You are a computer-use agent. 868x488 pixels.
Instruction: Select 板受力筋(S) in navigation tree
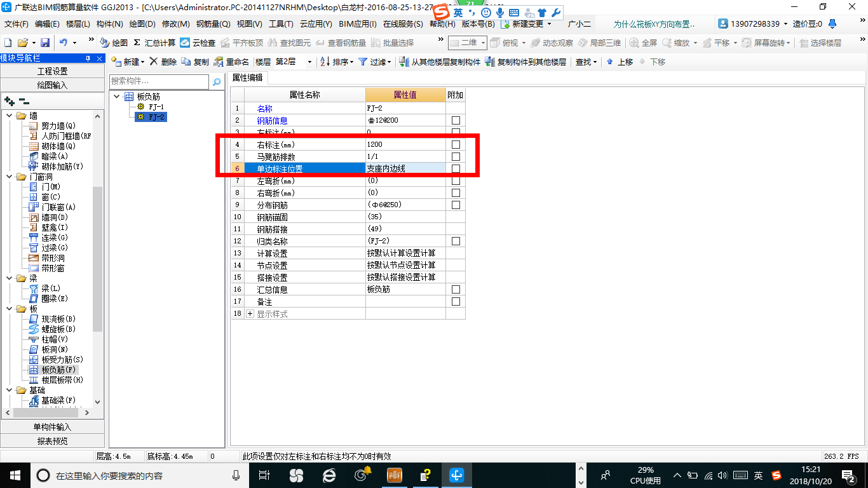pyautogui.click(x=62, y=360)
